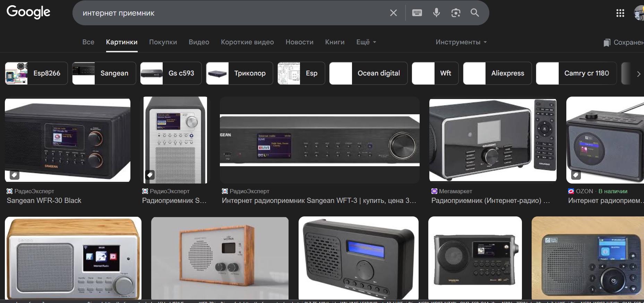Open 'Интернет радиоприемник Sangean WFT-3' link
The width and height of the screenshot is (644, 303).
(319, 200)
